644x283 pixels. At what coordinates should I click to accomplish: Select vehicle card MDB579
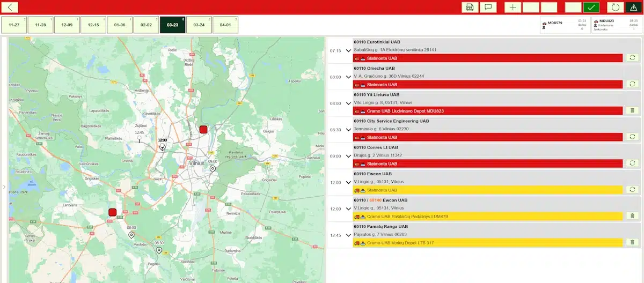click(x=565, y=25)
